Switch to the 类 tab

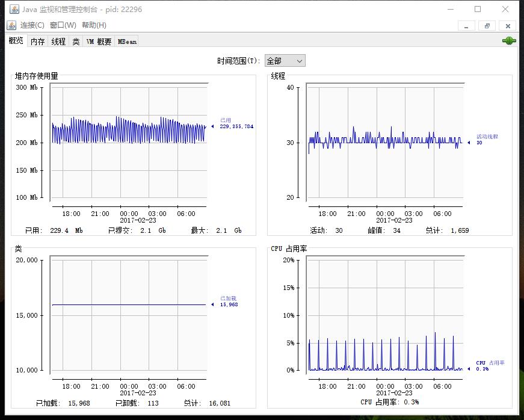(76, 42)
